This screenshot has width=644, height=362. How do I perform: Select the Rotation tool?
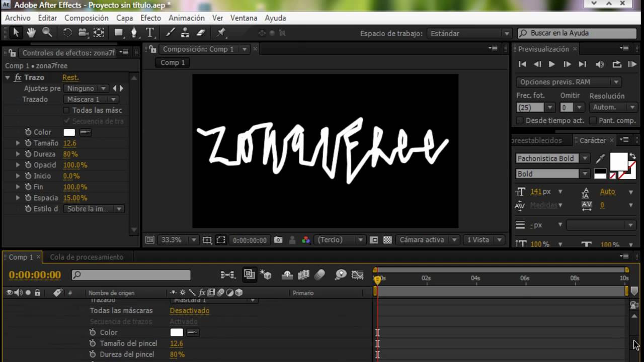pos(67,33)
